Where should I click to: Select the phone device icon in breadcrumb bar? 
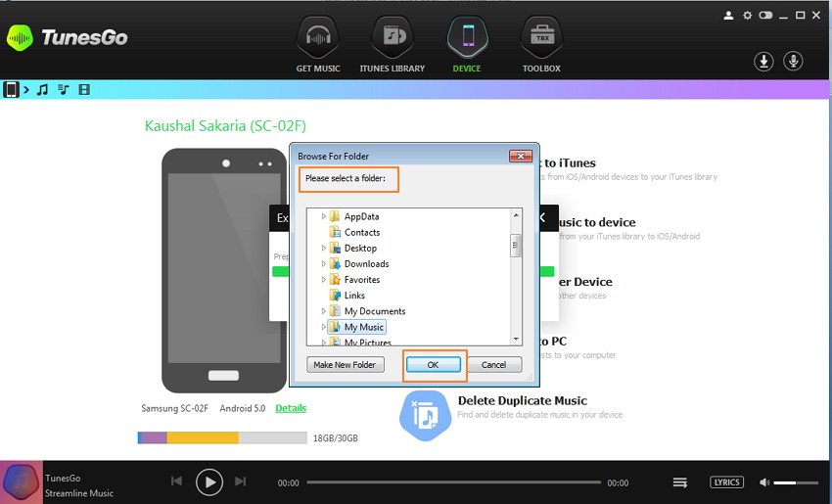pos(11,90)
